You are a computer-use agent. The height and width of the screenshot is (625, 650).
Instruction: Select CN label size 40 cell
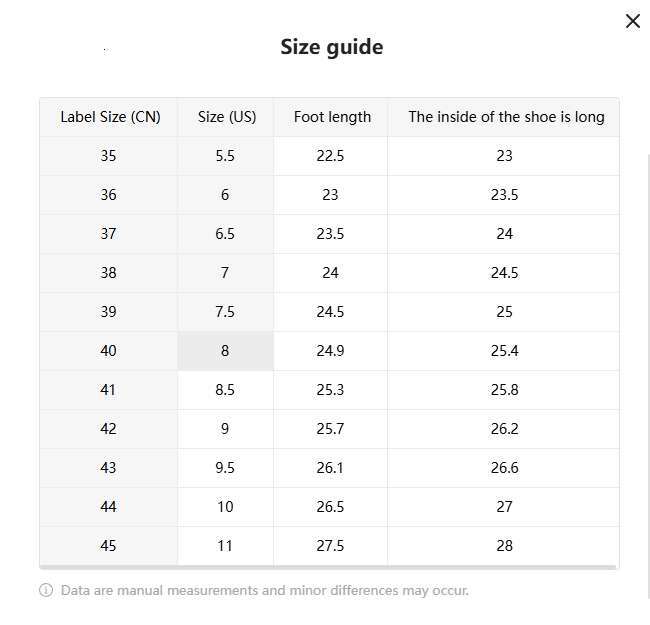(x=109, y=351)
